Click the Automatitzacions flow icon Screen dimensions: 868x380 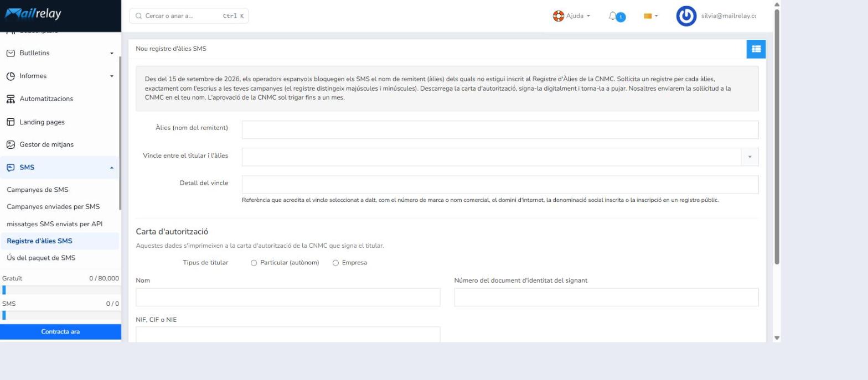click(11, 99)
